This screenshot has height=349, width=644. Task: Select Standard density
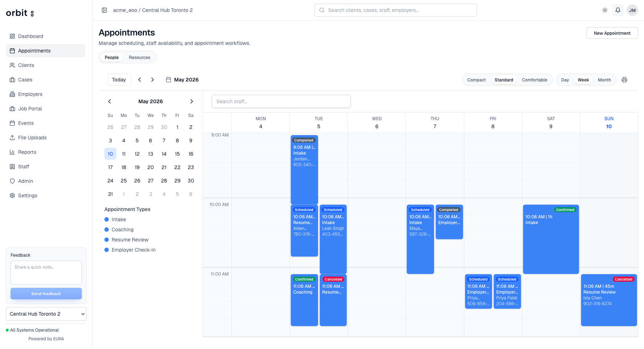coord(504,80)
